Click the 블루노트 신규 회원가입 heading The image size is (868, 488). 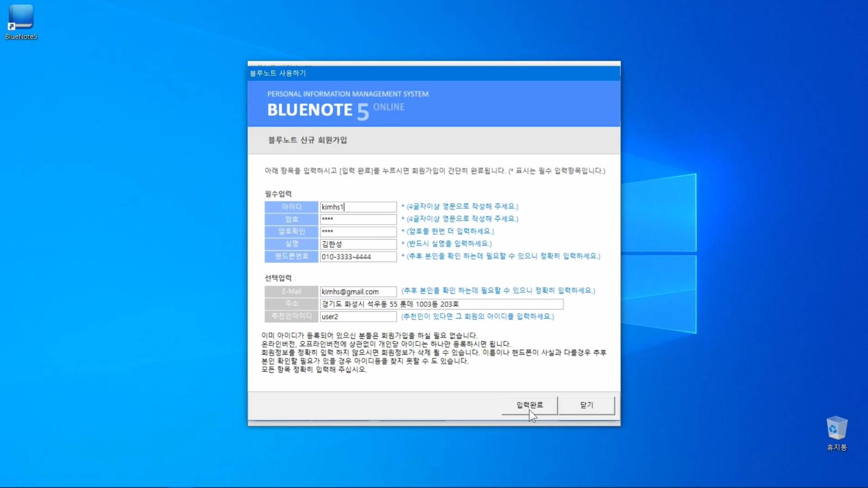pos(308,140)
